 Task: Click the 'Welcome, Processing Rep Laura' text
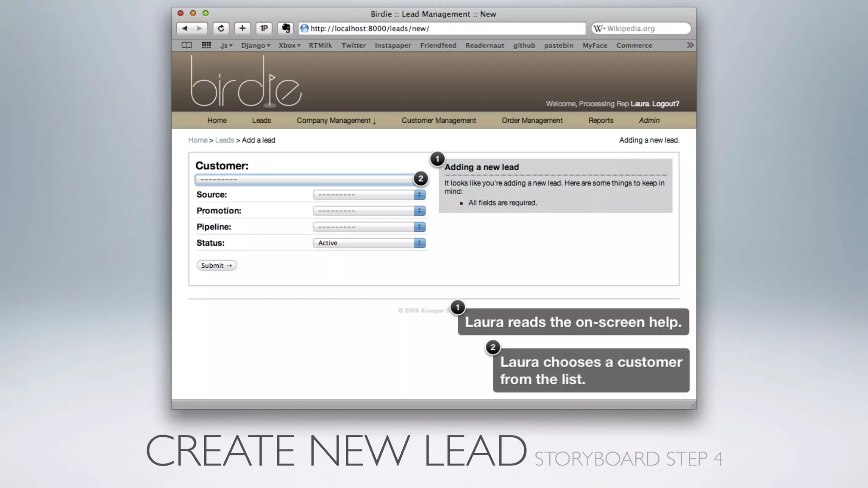point(597,104)
